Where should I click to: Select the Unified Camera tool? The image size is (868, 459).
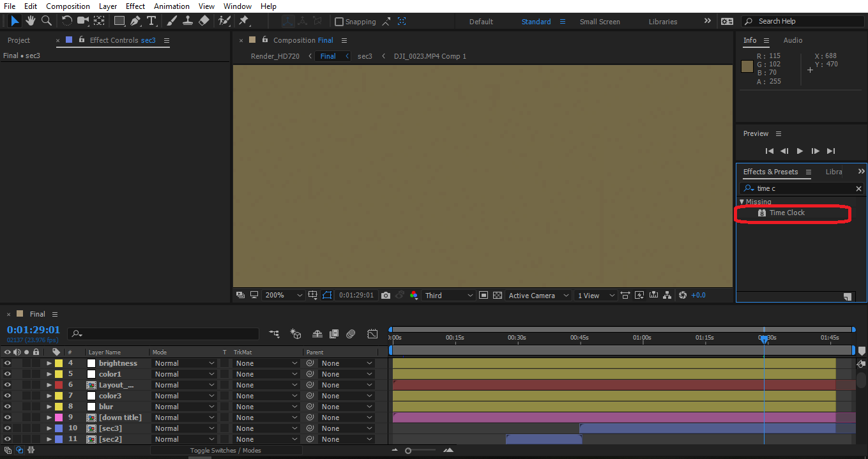point(82,21)
